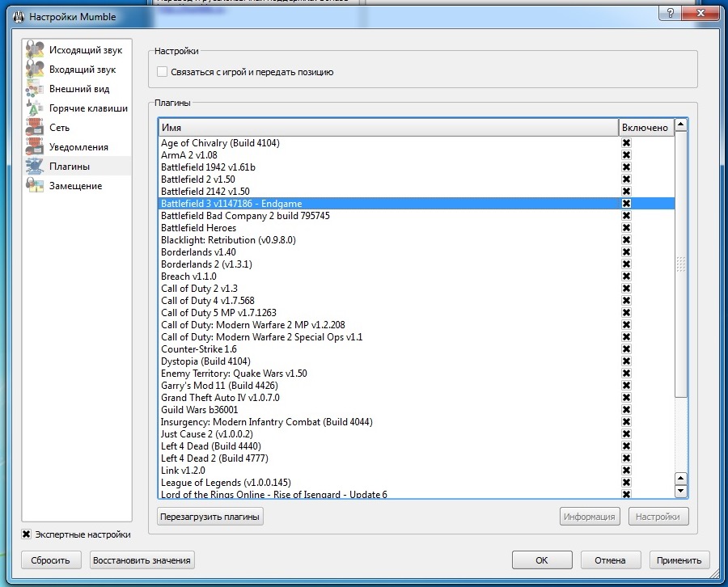Image resolution: width=728 pixels, height=587 pixels.
Task: Click the Сбросить button
Action: click(51, 560)
